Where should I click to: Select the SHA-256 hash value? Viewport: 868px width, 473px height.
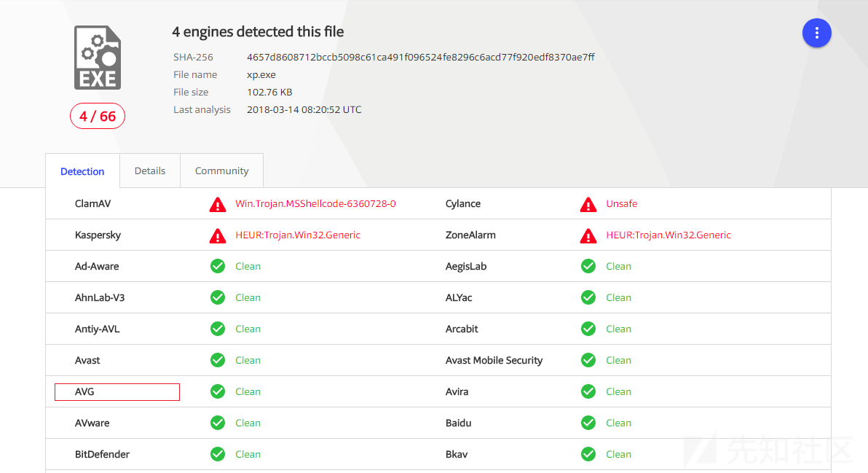click(x=421, y=57)
